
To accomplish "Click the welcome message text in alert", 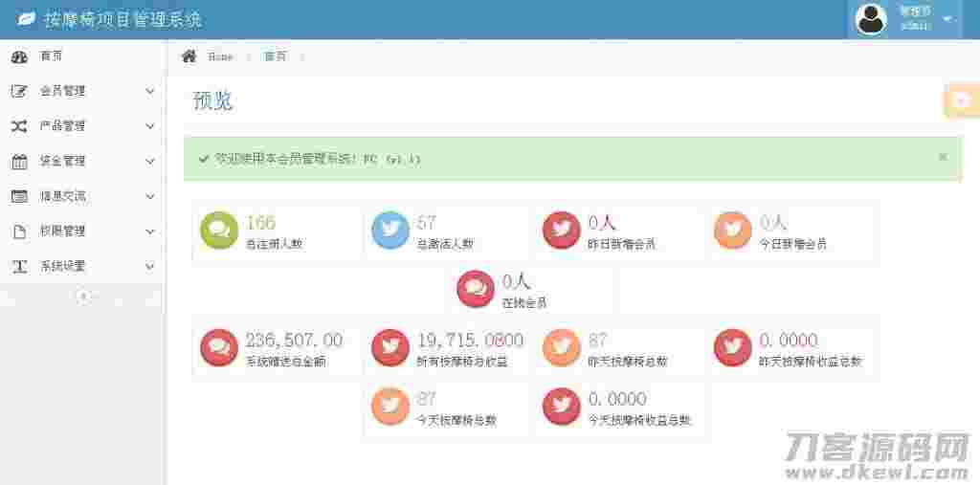I will (318, 160).
